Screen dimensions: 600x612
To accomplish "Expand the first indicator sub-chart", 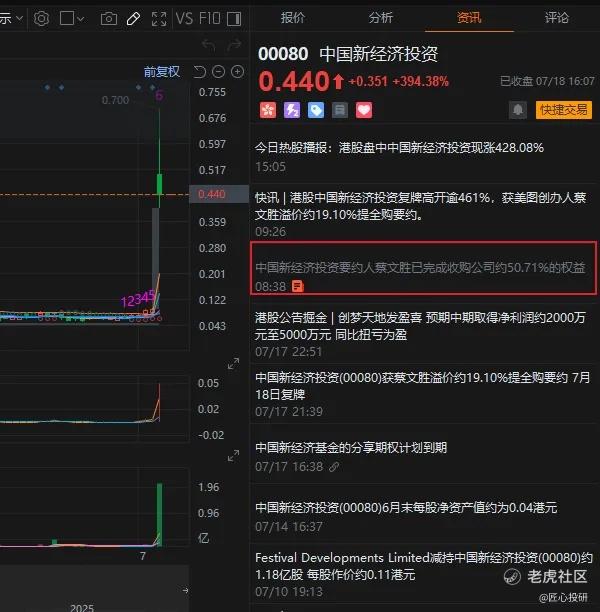I will click(233, 364).
